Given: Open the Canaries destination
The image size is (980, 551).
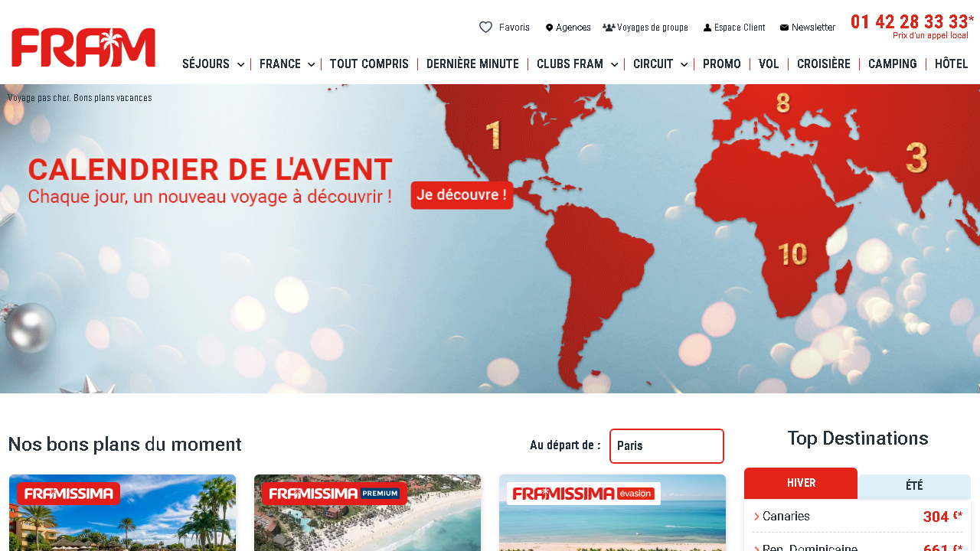Looking at the screenshot, I should click(786, 517).
